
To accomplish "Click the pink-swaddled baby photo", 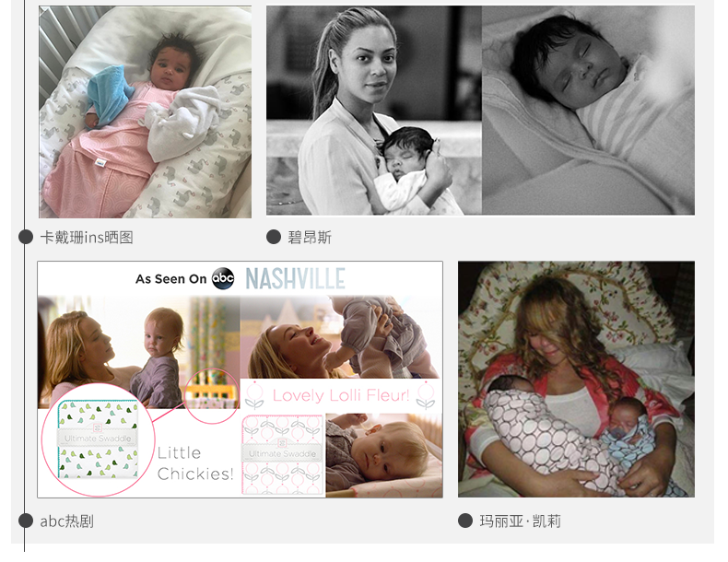I will [x=146, y=111].
